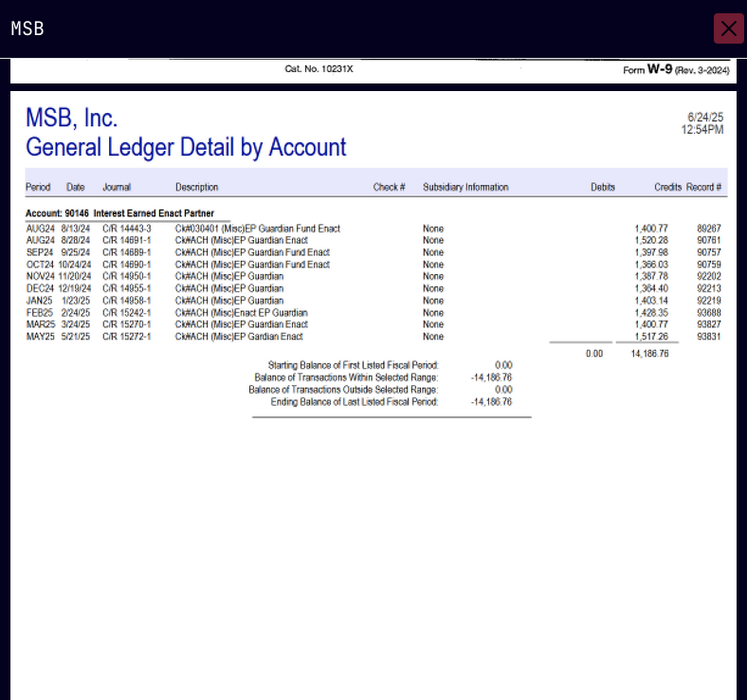Click the Check # column header
The height and width of the screenshot is (700, 747).
click(389, 188)
